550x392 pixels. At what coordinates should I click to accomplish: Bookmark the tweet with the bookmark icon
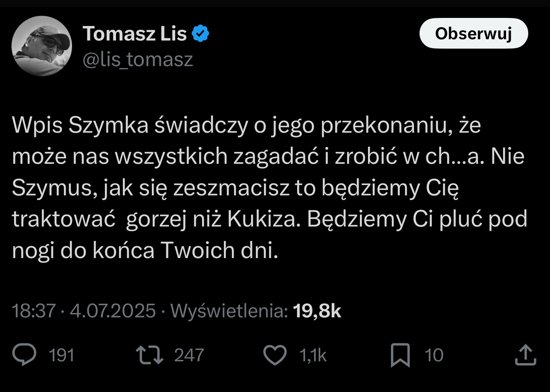pos(400,355)
